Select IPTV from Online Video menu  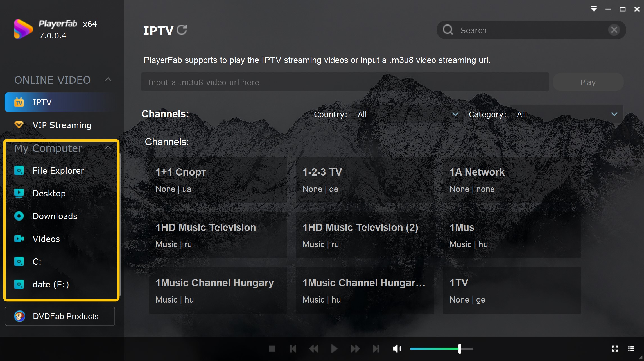(x=42, y=102)
